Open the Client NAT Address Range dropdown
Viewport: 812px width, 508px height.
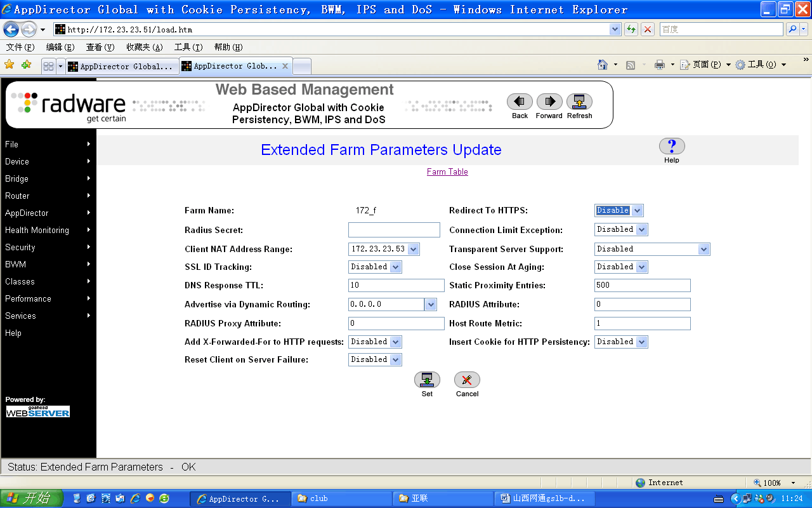pyautogui.click(x=414, y=249)
